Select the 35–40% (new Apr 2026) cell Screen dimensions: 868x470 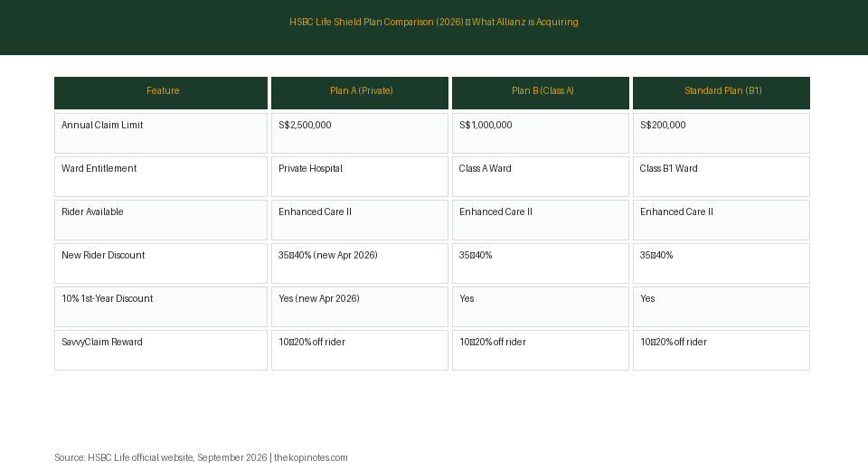pyautogui.click(x=360, y=264)
